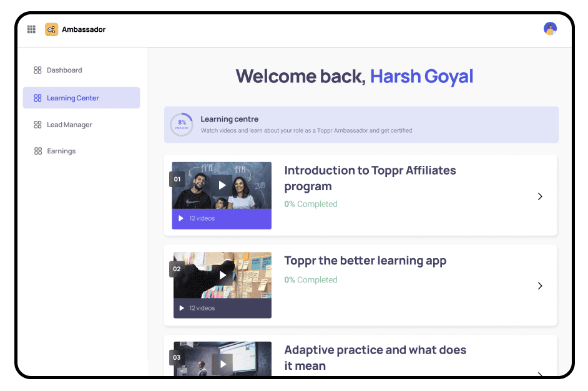Click the orange Ambassador logo icon
588x391 pixels.
point(51,29)
